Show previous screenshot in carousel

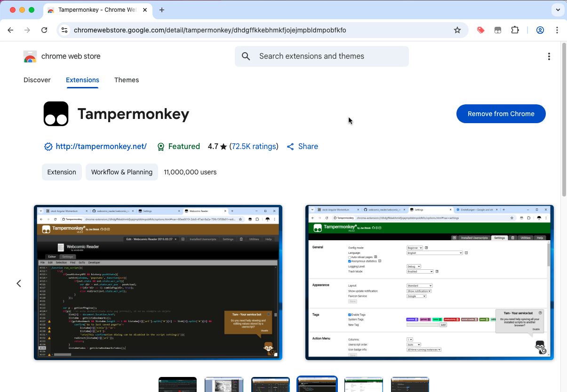pyautogui.click(x=19, y=283)
